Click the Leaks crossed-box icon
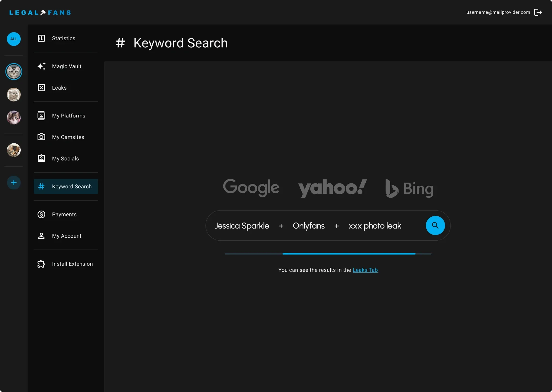Screen dimensions: 552x392 pos(41,88)
